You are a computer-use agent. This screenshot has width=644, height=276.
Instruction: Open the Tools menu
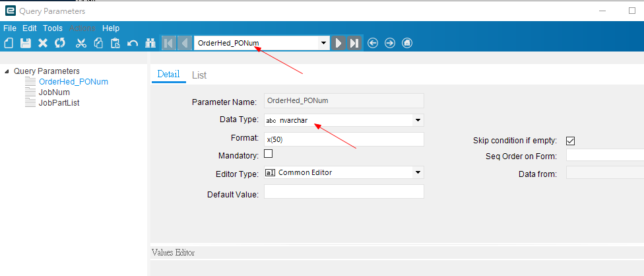pyautogui.click(x=53, y=28)
